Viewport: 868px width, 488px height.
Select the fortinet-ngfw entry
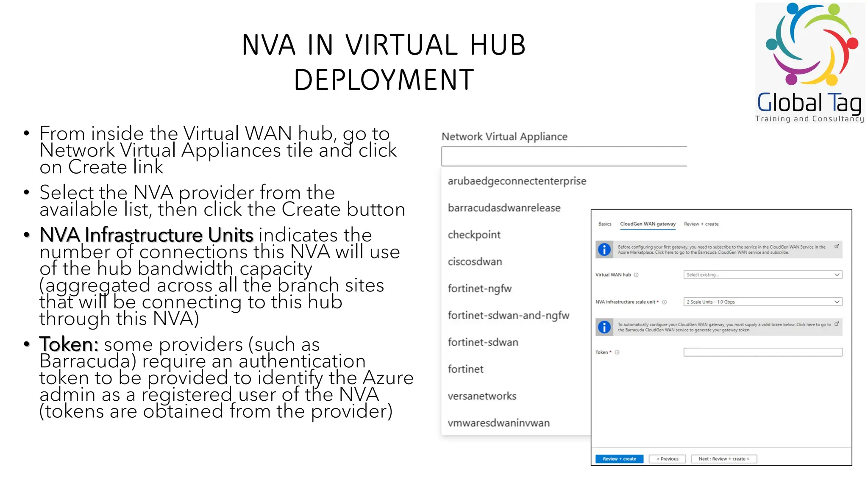[x=479, y=288]
